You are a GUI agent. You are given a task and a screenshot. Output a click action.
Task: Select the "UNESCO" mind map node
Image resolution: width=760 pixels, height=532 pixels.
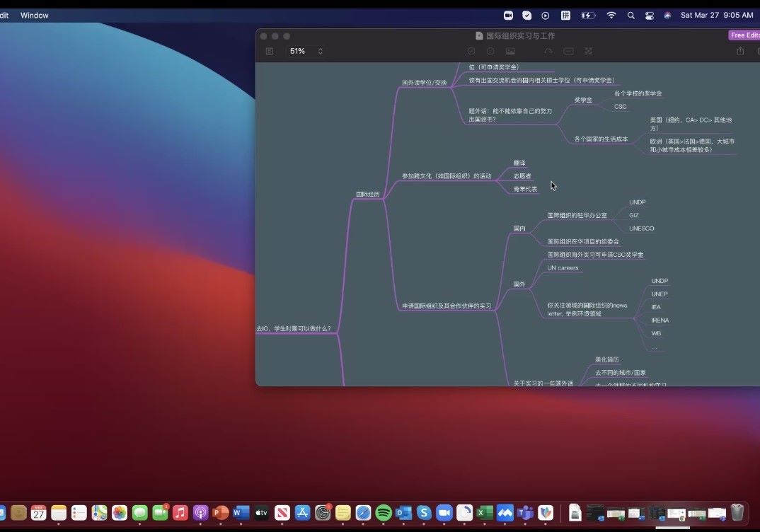[x=641, y=229]
